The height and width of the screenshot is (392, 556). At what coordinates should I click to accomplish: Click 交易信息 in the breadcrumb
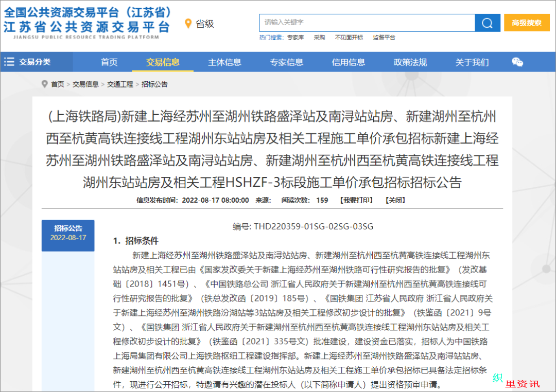85,84
